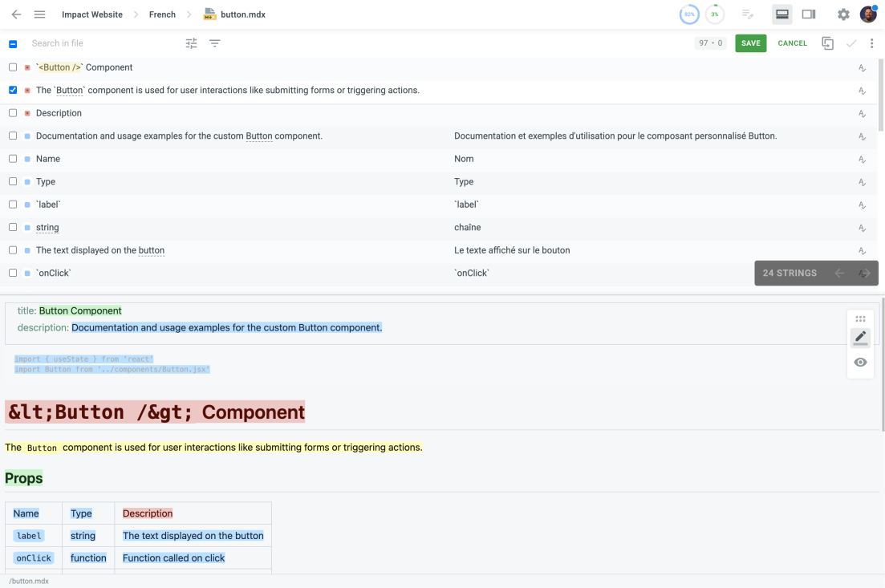885x588 pixels.
Task: Open the French language breadcrumb
Action: point(162,14)
